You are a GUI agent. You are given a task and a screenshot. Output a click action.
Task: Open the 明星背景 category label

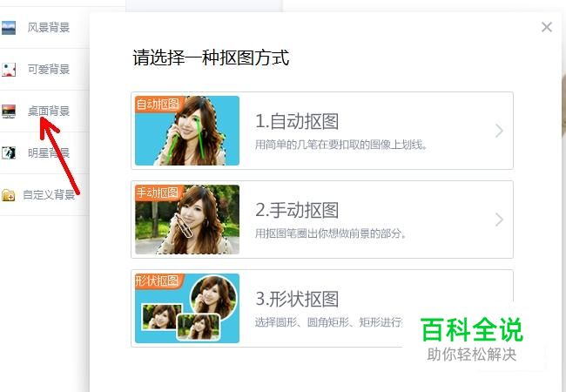click(x=49, y=153)
